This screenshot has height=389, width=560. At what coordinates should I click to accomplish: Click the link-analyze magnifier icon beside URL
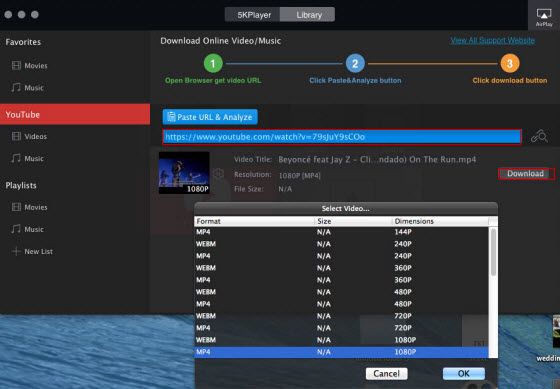coord(539,136)
